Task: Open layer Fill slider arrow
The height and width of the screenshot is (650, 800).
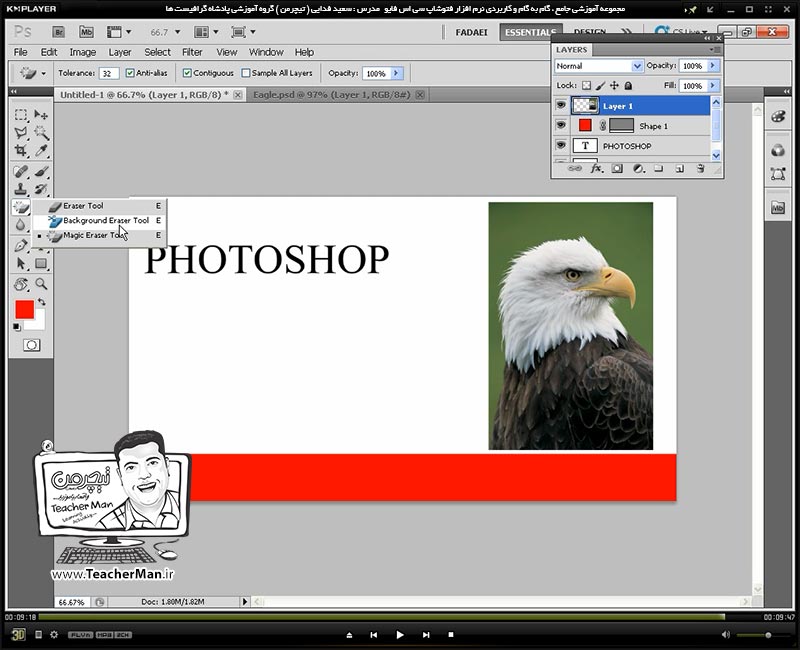Action: coord(713,86)
